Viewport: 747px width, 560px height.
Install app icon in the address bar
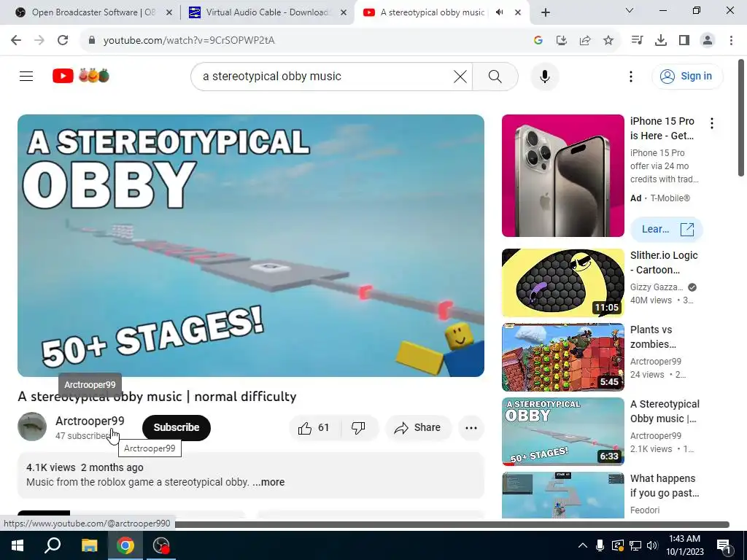point(562,41)
